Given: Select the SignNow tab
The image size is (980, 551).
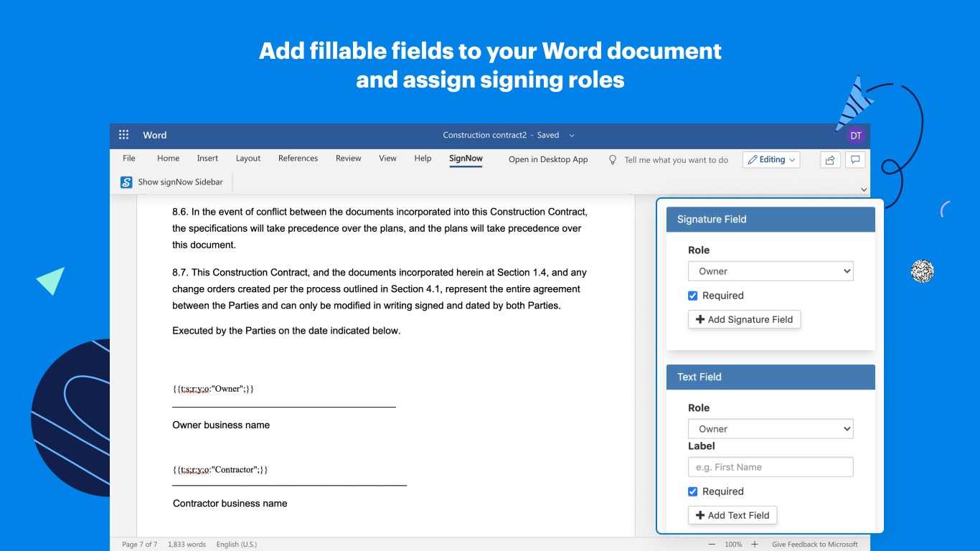Looking at the screenshot, I should point(466,159).
